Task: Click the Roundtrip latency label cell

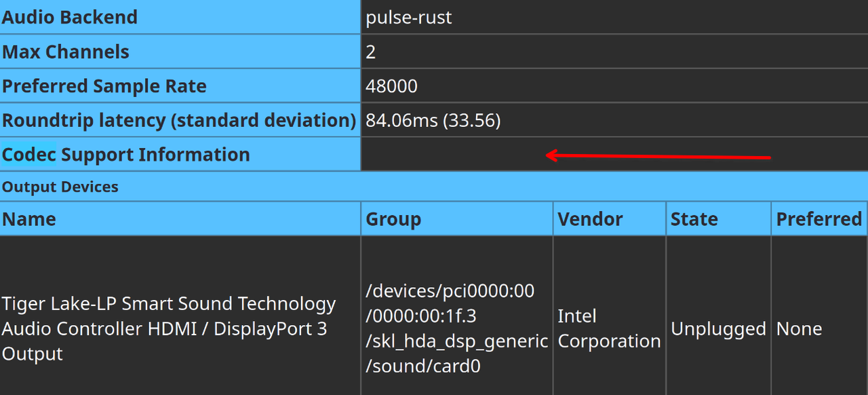Action: pyautogui.click(x=180, y=120)
